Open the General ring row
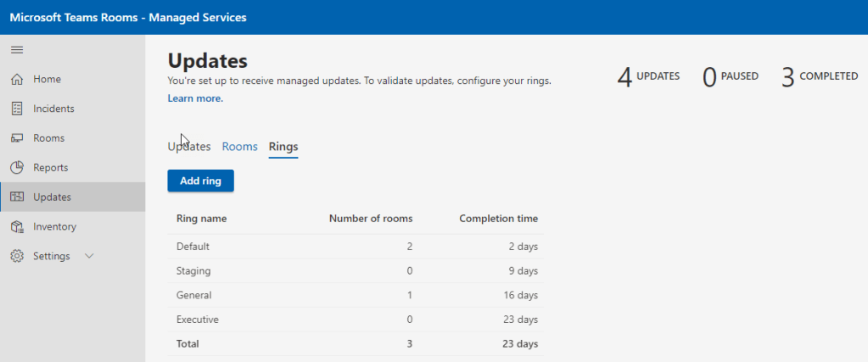The width and height of the screenshot is (868, 362). (193, 296)
